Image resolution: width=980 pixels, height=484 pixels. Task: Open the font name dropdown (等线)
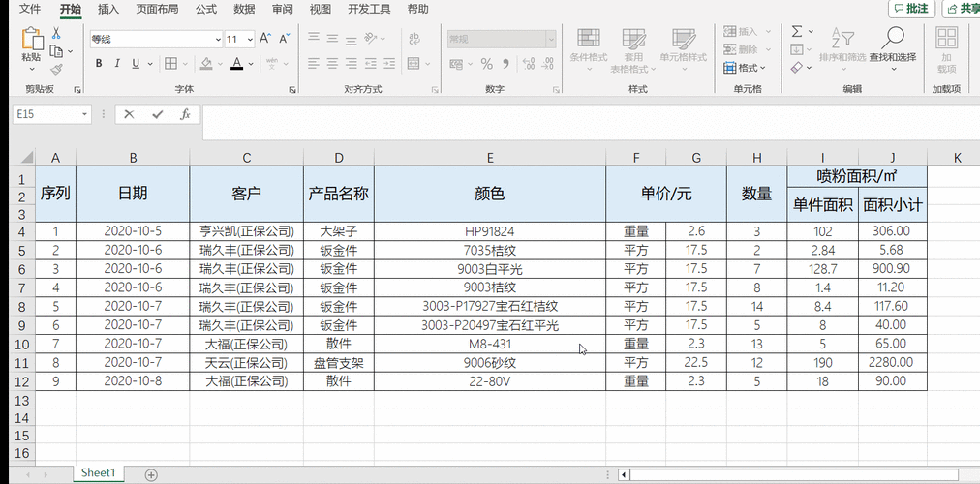coord(218,39)
